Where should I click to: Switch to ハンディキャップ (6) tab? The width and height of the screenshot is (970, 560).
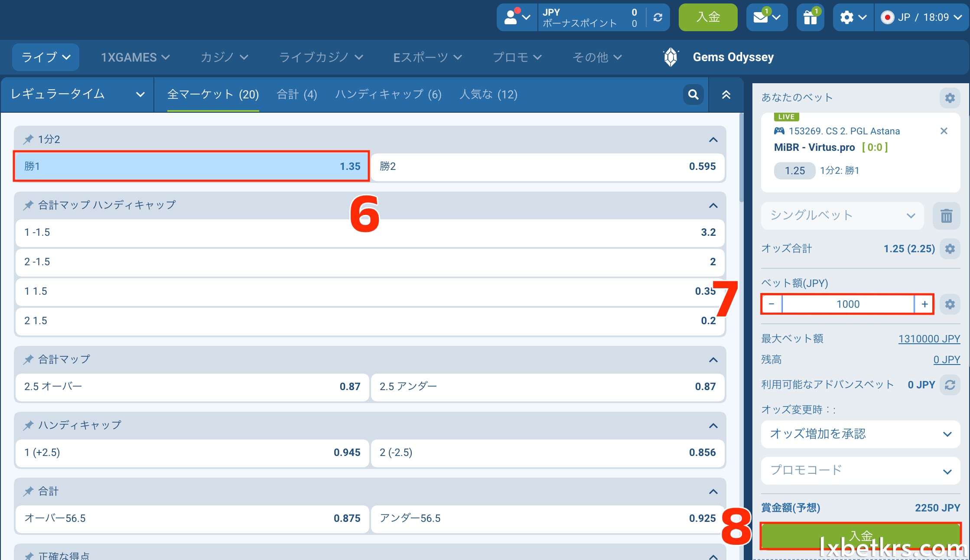(388, 94)
